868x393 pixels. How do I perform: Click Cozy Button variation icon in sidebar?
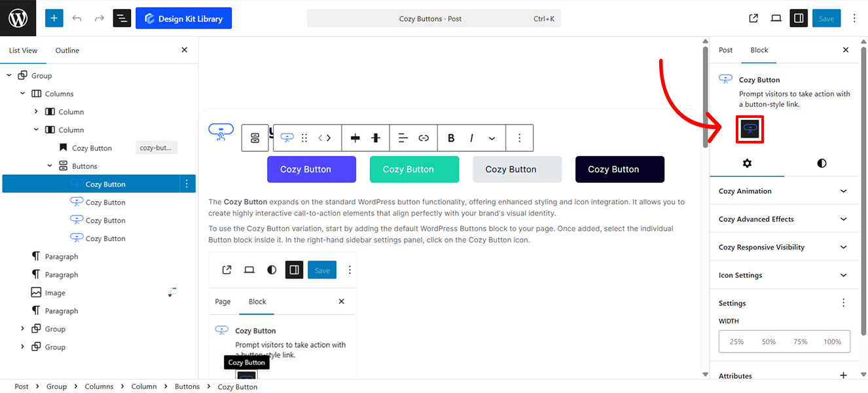pos(750,129)
